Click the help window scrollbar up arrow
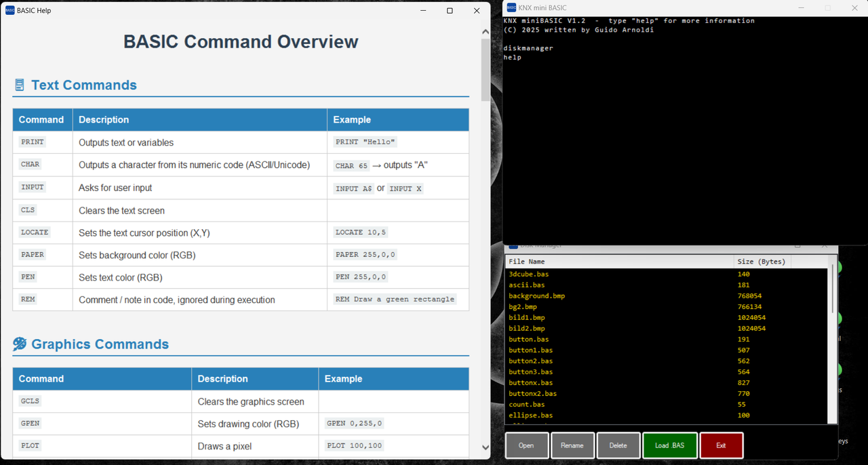Viewport: 868px width, 465px height. (x=485, y=32)
